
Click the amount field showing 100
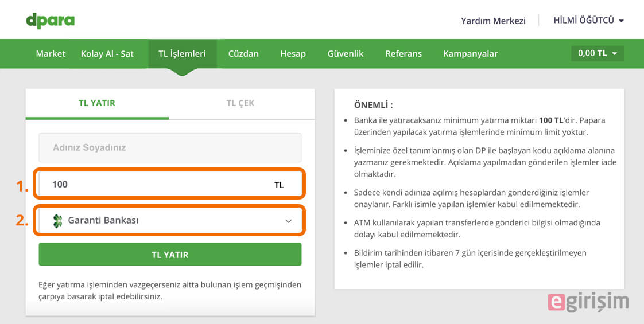170,184
